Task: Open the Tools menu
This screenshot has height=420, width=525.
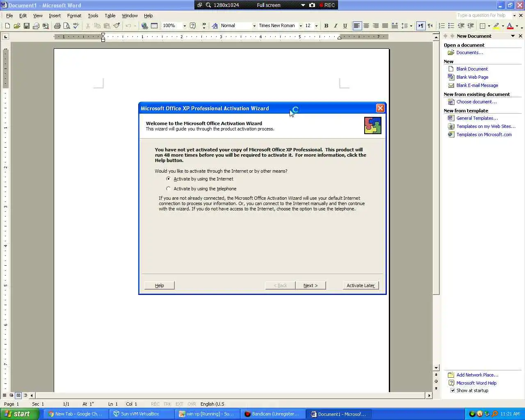Action: pyautogui.click(x=93, y=16)
